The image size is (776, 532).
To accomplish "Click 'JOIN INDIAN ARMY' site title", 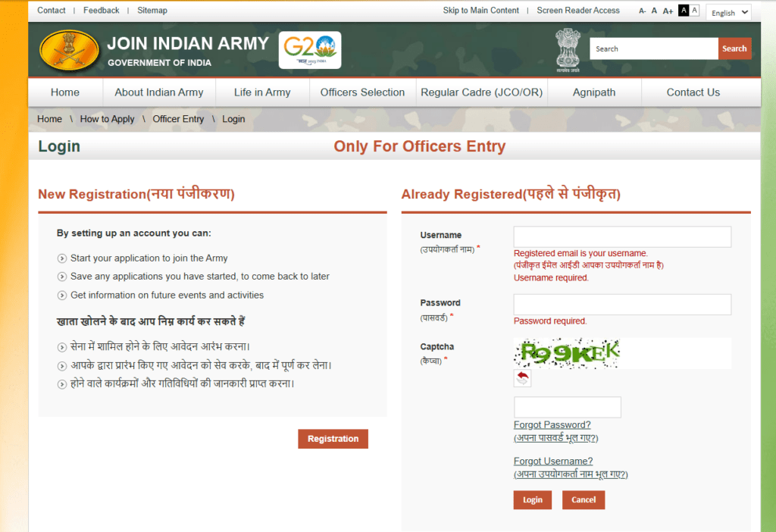I will (188, 43).
